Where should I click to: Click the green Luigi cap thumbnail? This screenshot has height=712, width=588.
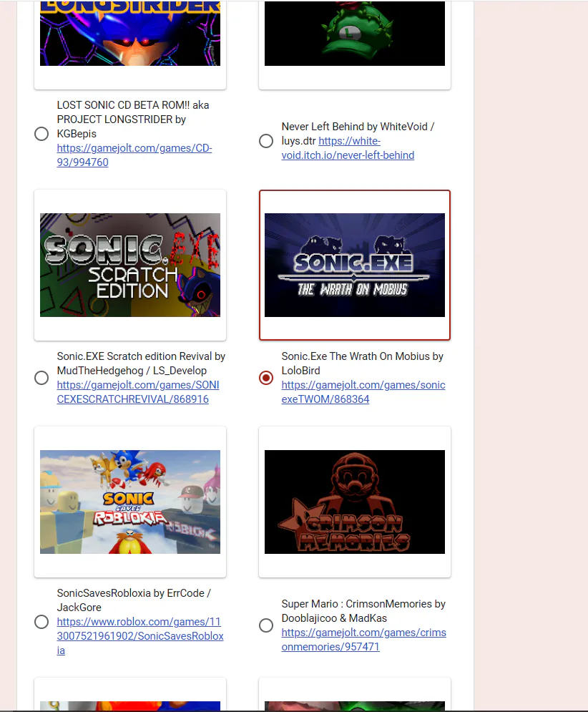[x=355, y=33]
